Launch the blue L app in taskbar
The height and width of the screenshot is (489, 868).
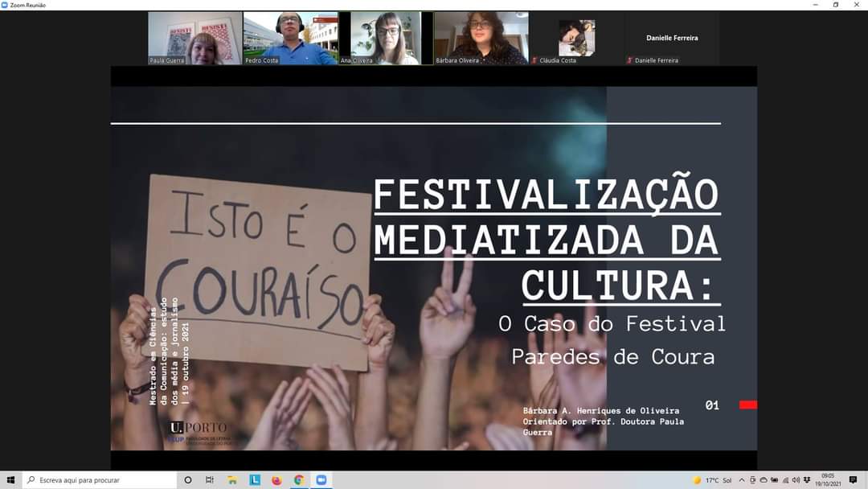(x=255, y=480)
